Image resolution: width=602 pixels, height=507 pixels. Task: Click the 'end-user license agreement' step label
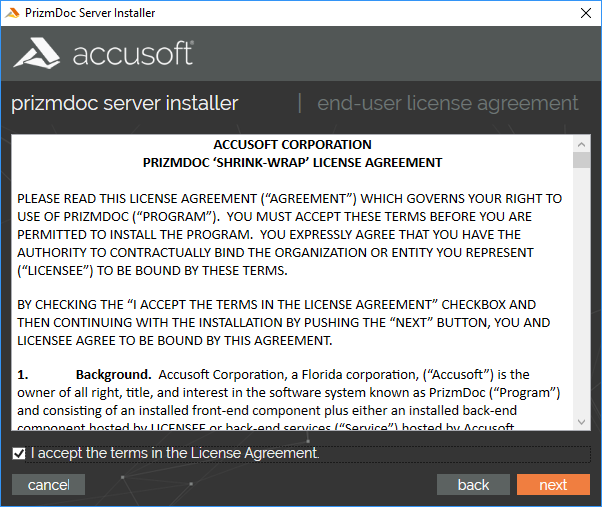[x=448, y=103]
